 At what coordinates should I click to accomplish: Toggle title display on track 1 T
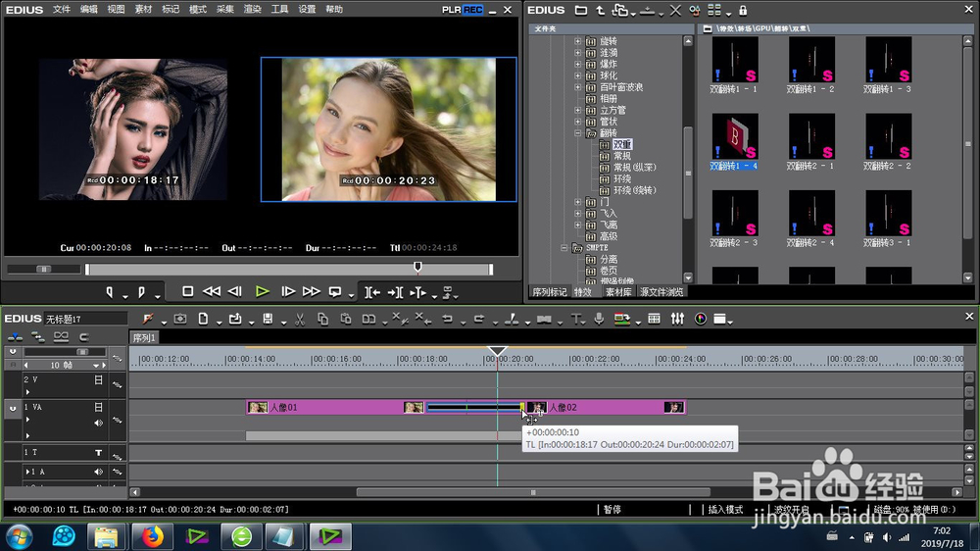98,452
